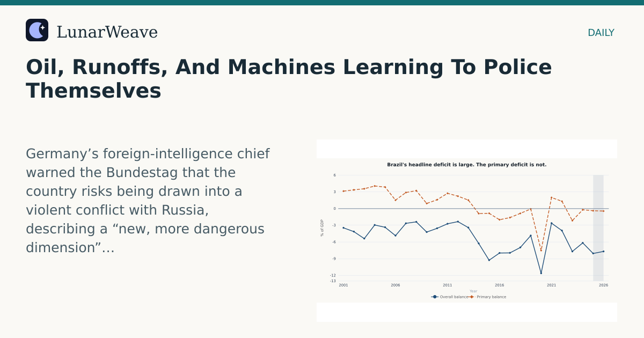
Task: Click the 'Year' x-axis title
Action: pos(473,291)
